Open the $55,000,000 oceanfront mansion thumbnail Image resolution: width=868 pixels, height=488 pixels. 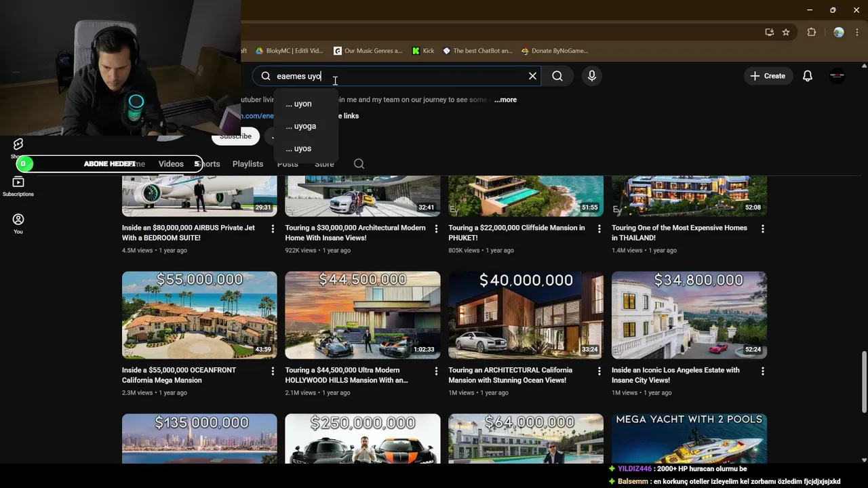(x=199, y=315)
